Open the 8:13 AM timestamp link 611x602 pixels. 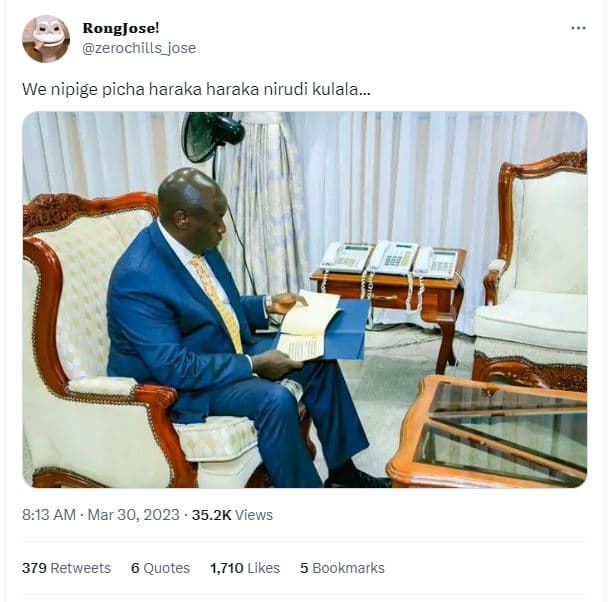(49, 515)
